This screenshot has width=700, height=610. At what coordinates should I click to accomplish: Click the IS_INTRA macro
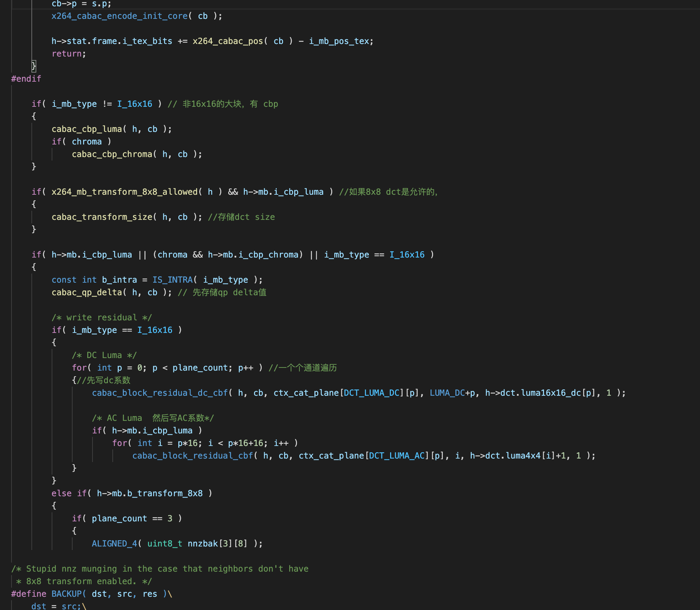point(172,280)
